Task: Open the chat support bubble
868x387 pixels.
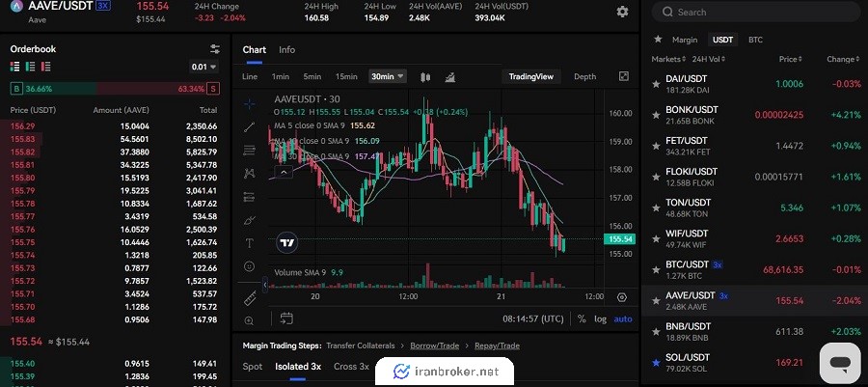Action: click(x=840, y=363)
